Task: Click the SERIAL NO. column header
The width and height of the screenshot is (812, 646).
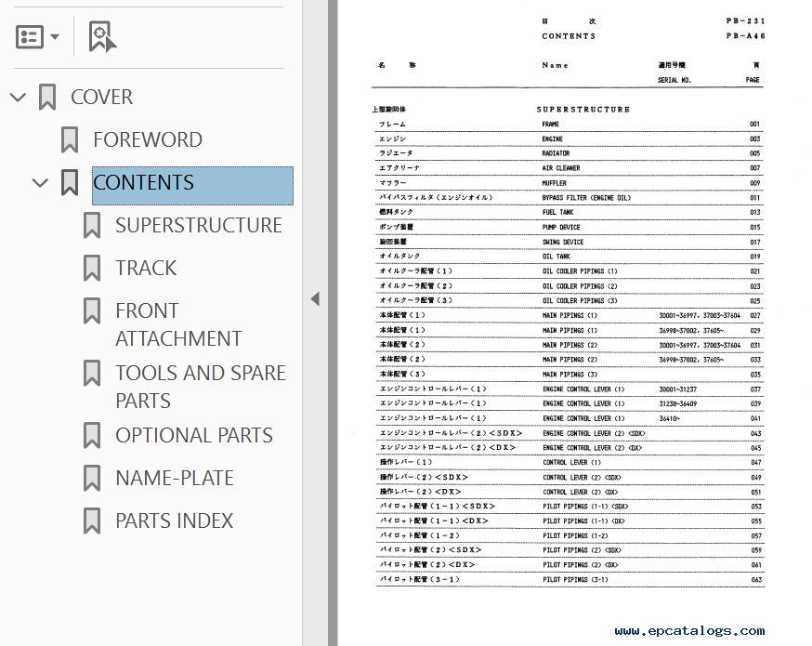Action: (674, 80)
